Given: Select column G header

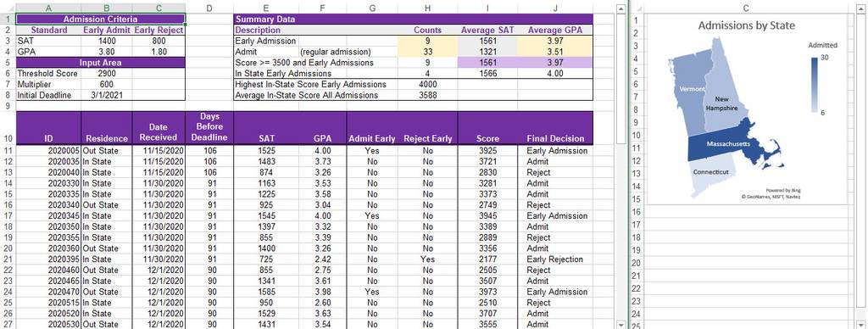Looking at the screenshot, I should (x=372, y=8).
